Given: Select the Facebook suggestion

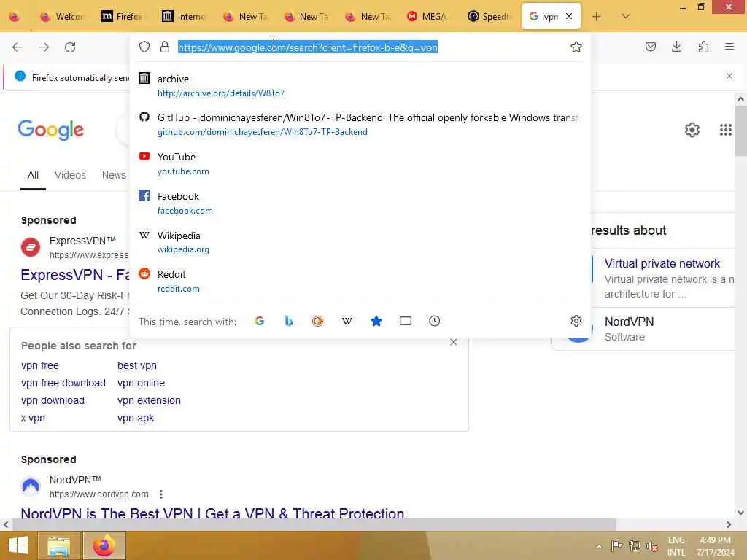Looking at the screenshot, I should coord(360,203).
